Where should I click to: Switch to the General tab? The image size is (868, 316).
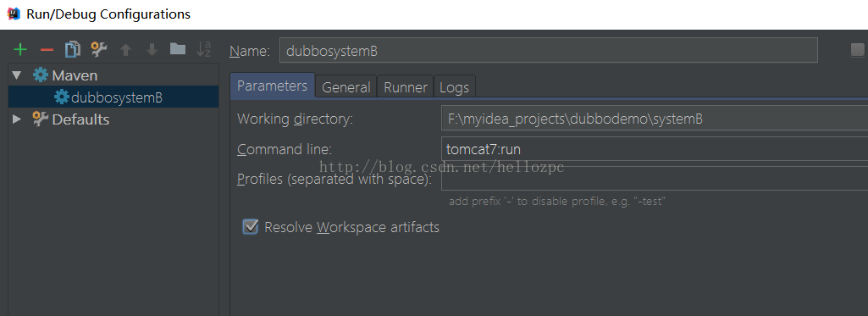click(346, 87)
